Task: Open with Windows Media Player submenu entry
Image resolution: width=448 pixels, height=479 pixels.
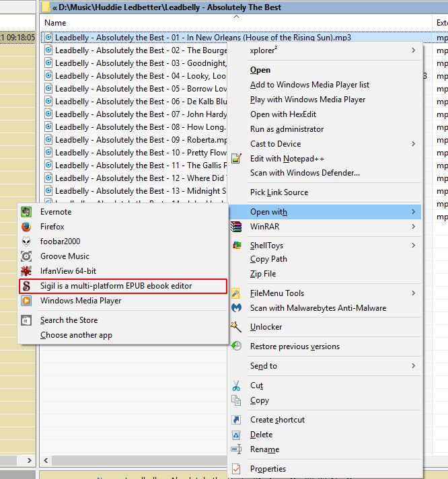Action: (123, 301)
